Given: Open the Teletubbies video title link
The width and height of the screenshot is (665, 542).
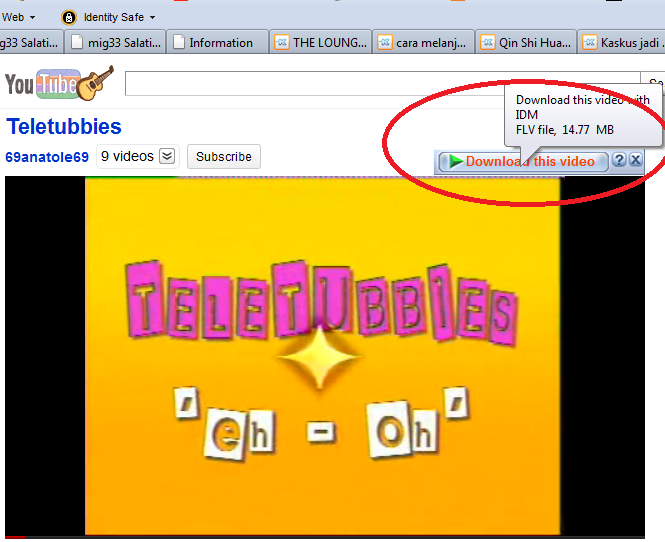Looking at the screenshot, I should point(64,126).
